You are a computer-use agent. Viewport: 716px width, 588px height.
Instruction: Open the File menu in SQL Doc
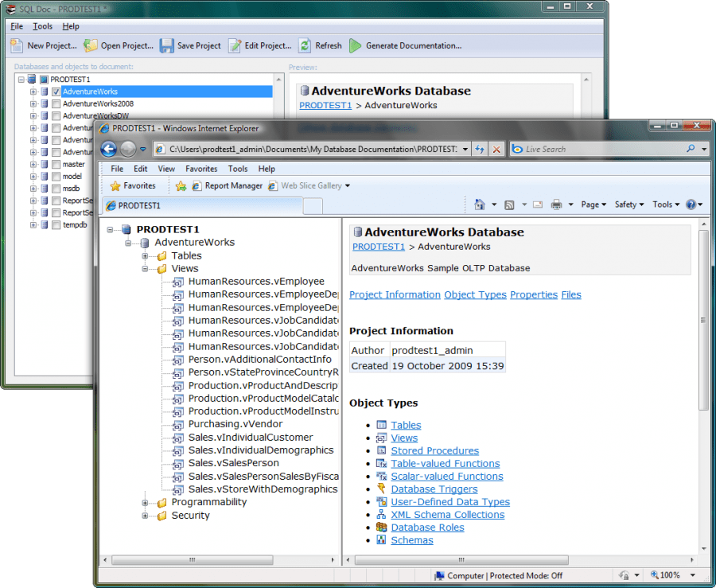(17, 26)
